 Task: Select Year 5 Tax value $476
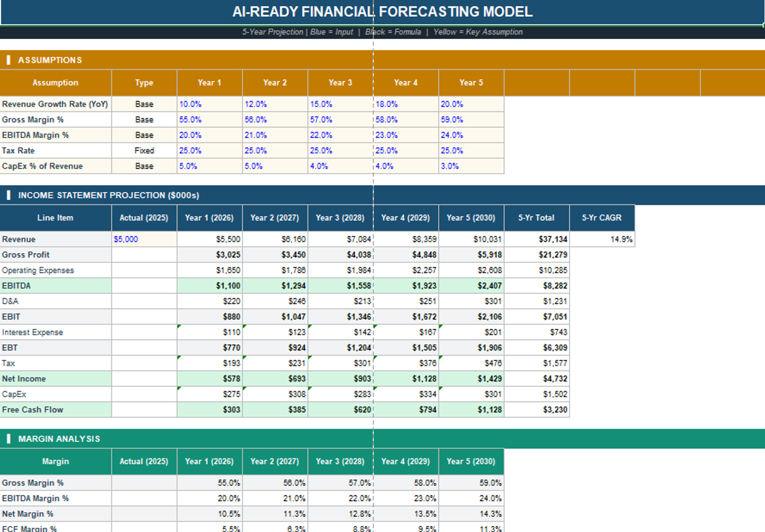pyautogui.click(x=471, y=363)
